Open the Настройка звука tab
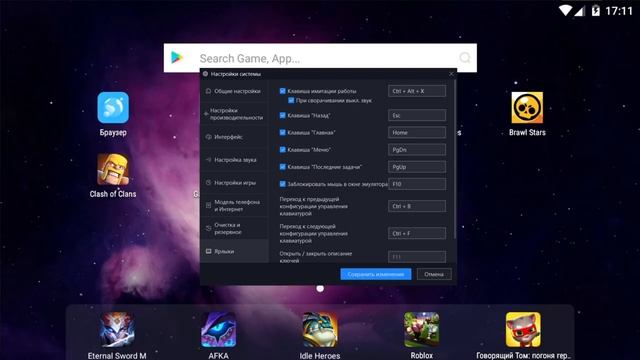 point(235,160)
